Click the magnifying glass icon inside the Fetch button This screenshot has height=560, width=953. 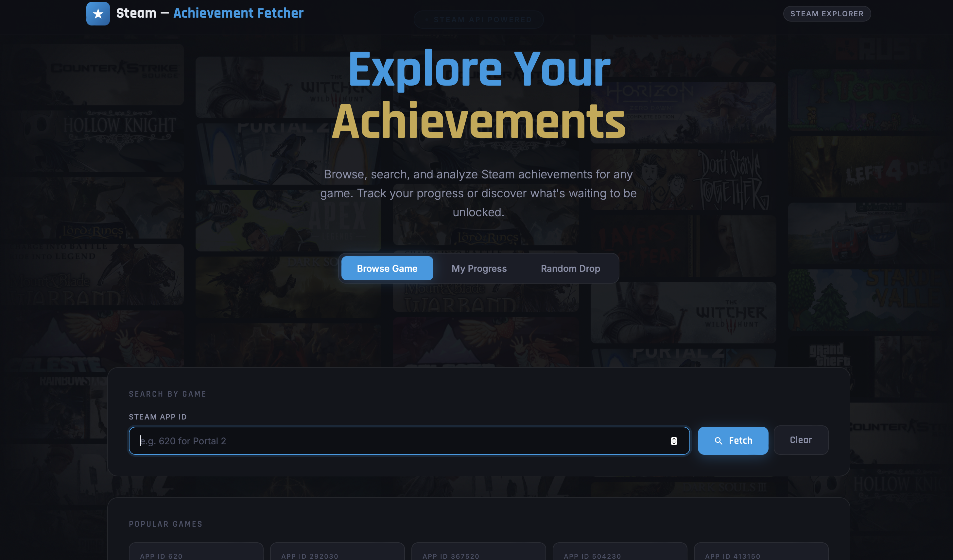[x=719, y=441]
